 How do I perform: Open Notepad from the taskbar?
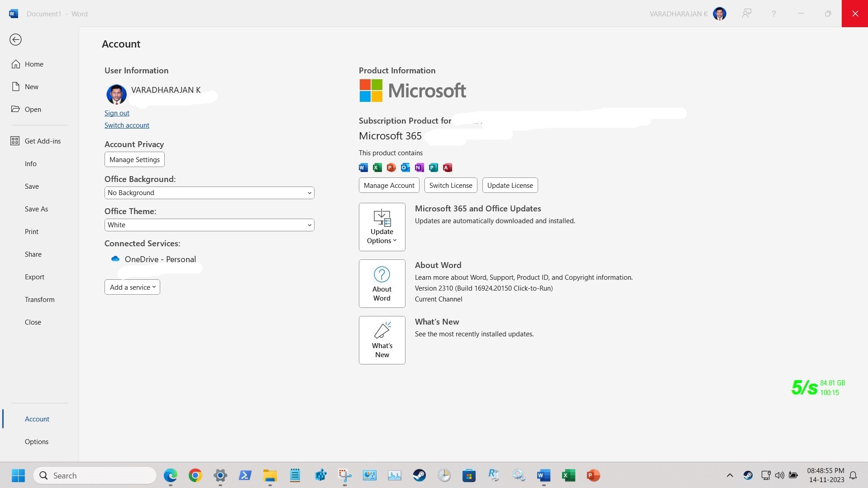pyautogui.click(x=295, y=476)
